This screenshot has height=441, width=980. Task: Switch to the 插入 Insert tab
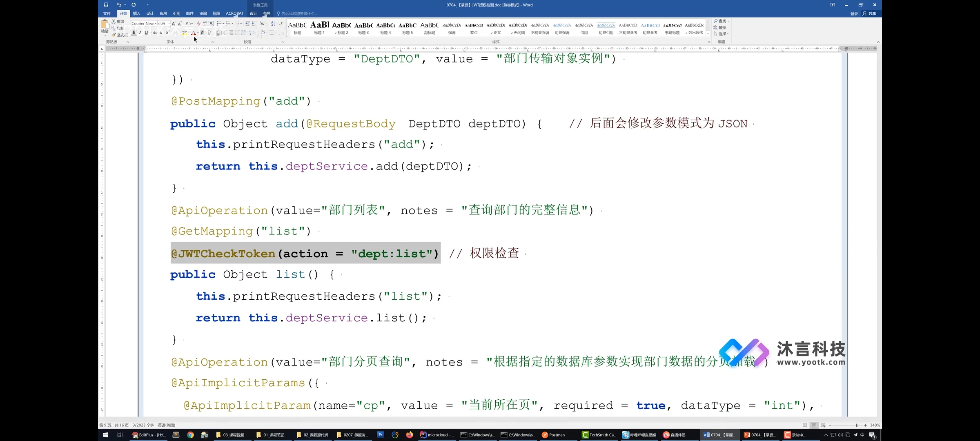coord(136,13)
